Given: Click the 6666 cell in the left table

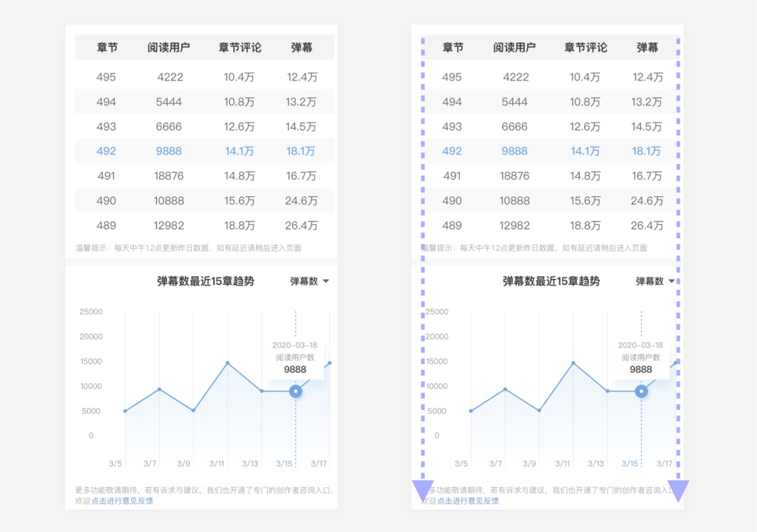Looking at the screenshot, I should coord(169,126).
